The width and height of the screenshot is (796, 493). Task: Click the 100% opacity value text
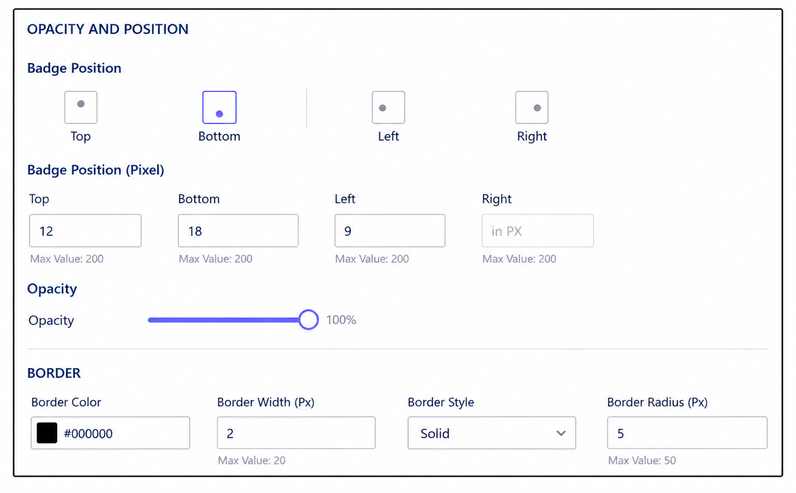341,320
